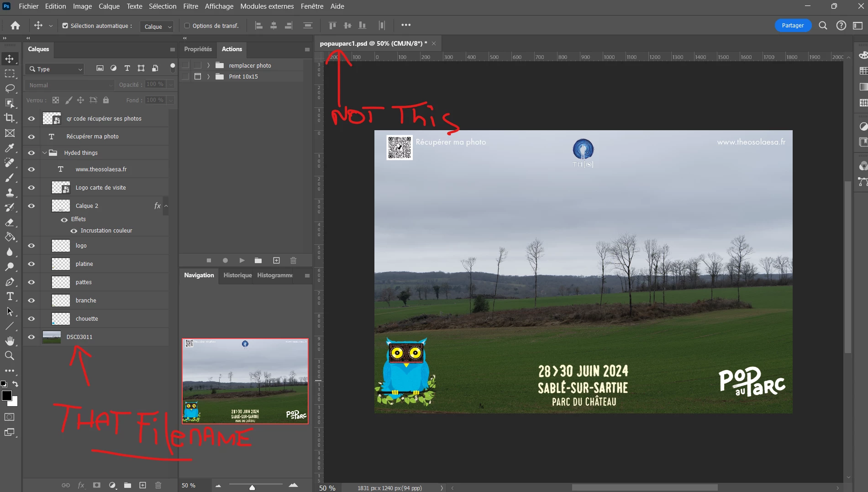Open the Type layer filter dropdown
868x492 pixels.
pos(55,69)
